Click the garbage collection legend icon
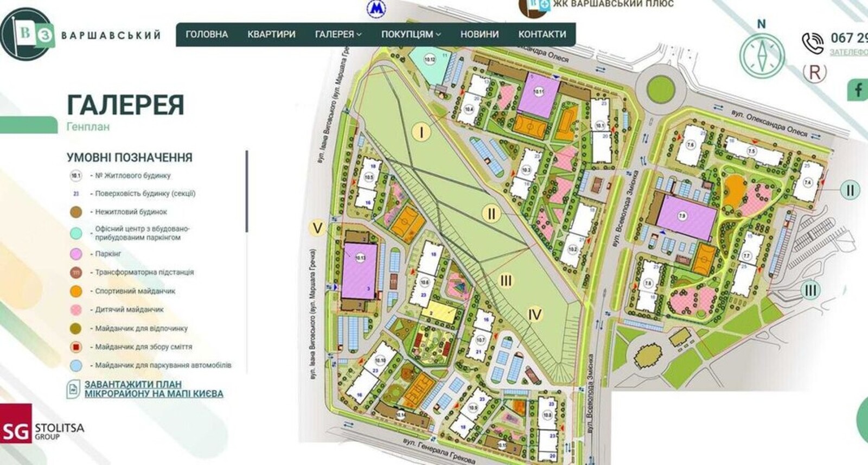The image size is (868, 465). click(76, 347)
